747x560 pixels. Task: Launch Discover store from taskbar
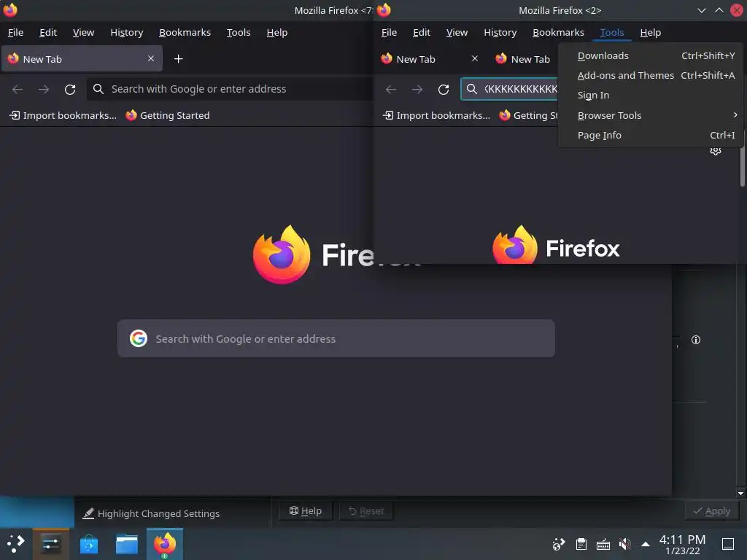(89, 544)
